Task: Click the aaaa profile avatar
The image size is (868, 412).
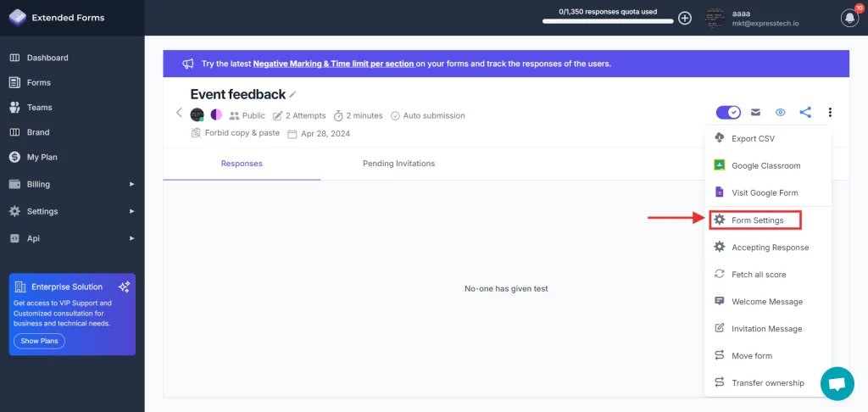Action: (x=715, y=18)
